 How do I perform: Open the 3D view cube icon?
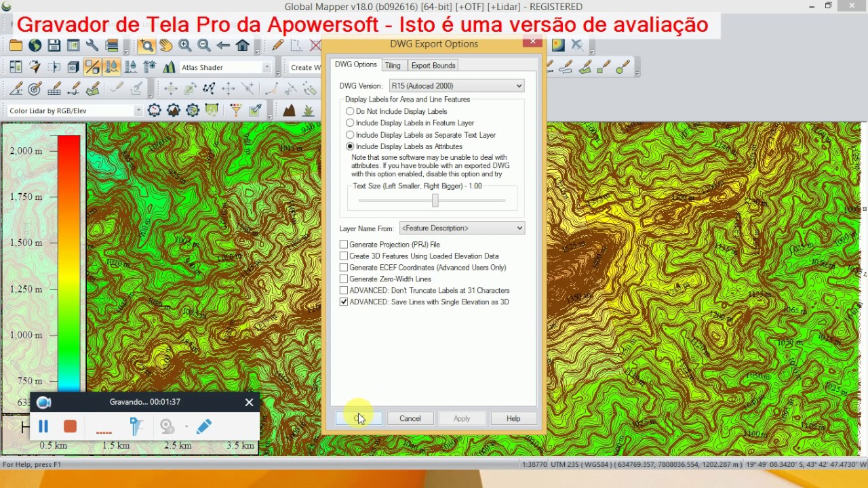(73, 67)
